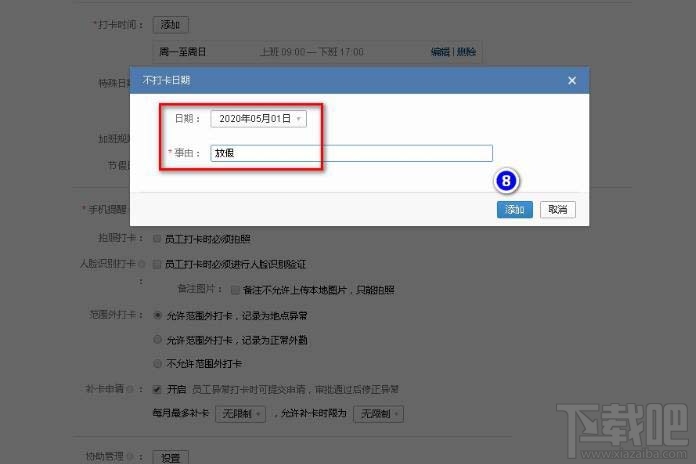The width and height of the screenshot is (696, 464).
Task: Click 添加 next to 打卡时间
Action: pos(170,25)
